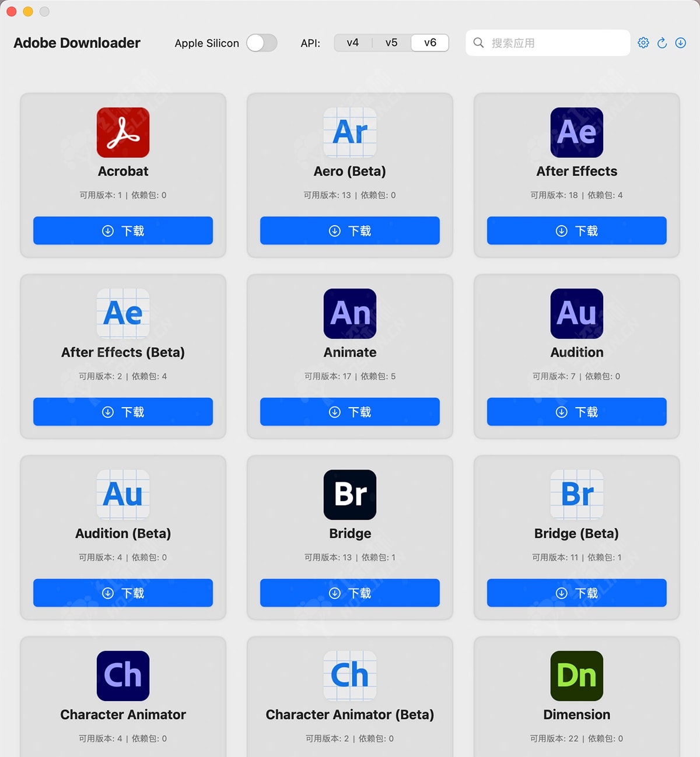700x757 pixels.
Task: Click the Animate app icon
Action: (x=350, y=314)
